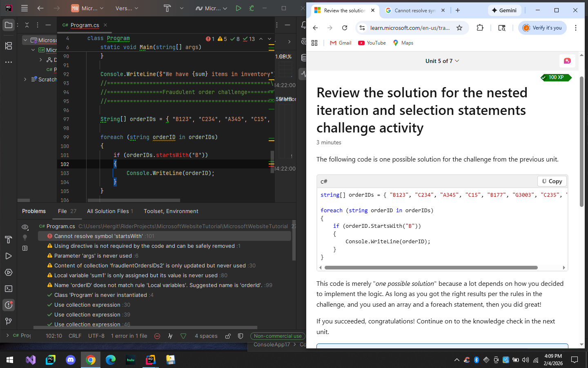Screen dimensions: 588x368
Task: Click the Verify it's you button
Action: 542,28
